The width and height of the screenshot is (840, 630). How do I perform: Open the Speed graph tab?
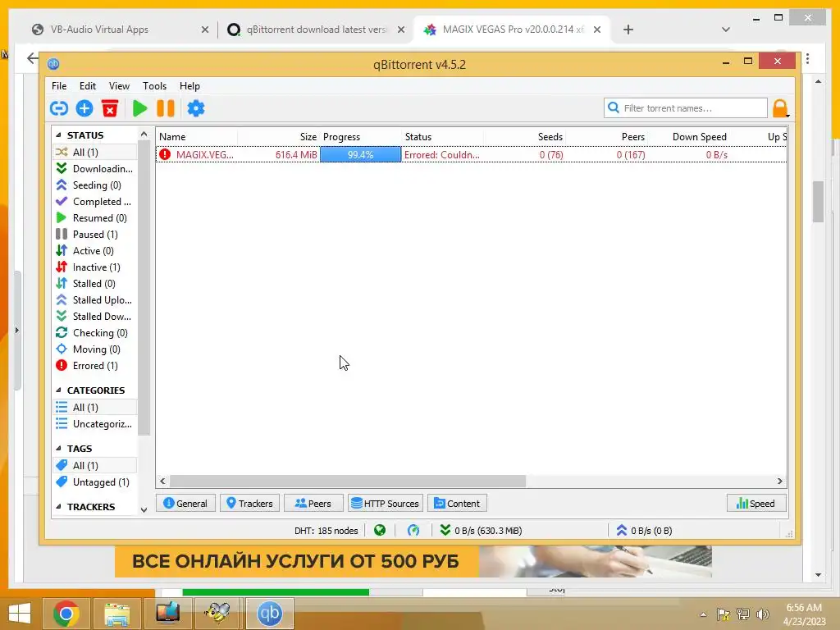pos(756,504)
